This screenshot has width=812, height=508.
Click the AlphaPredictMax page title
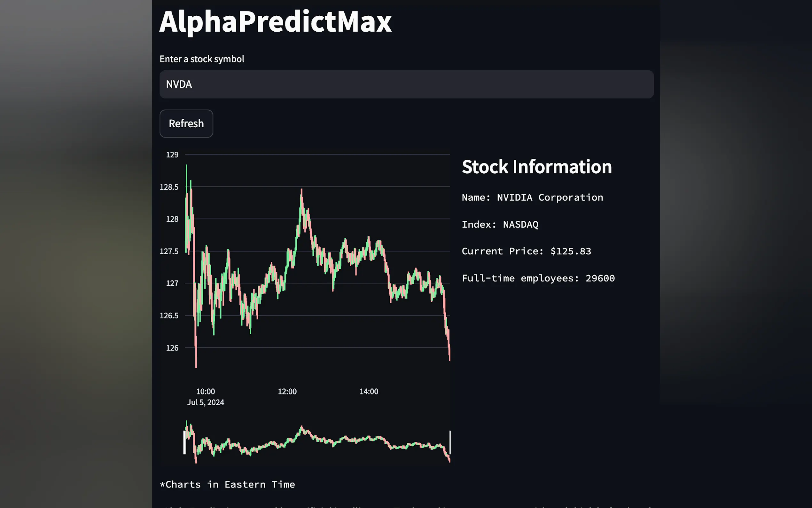pyautogui.click(x=275, y=21)
